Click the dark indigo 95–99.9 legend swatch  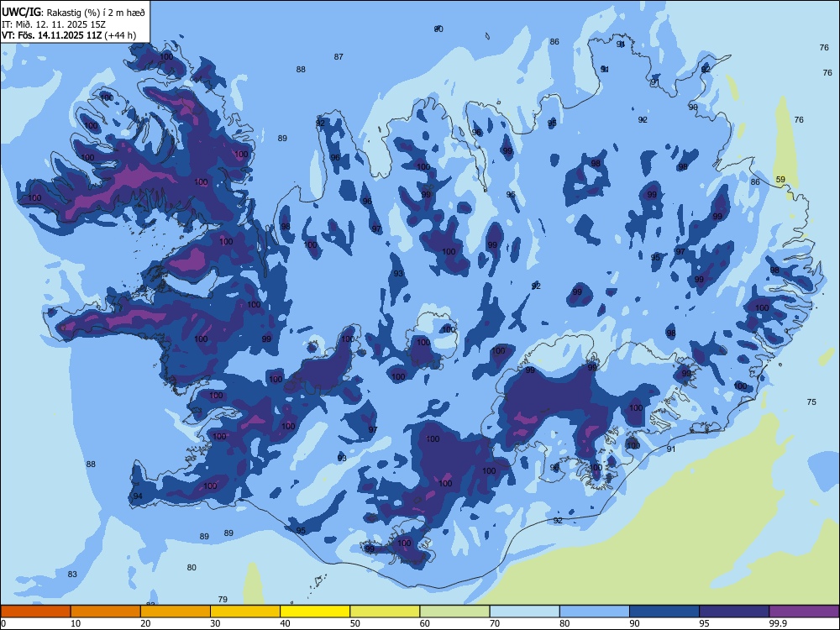click(734, 612)
